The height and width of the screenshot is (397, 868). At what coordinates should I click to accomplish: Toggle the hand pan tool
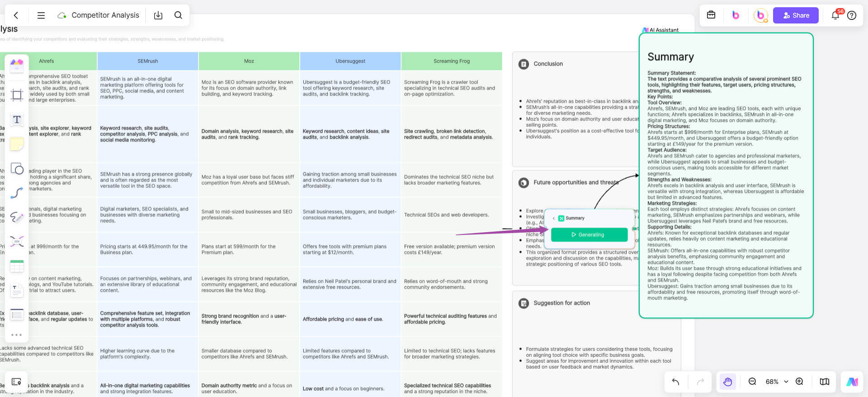(727, 382)
